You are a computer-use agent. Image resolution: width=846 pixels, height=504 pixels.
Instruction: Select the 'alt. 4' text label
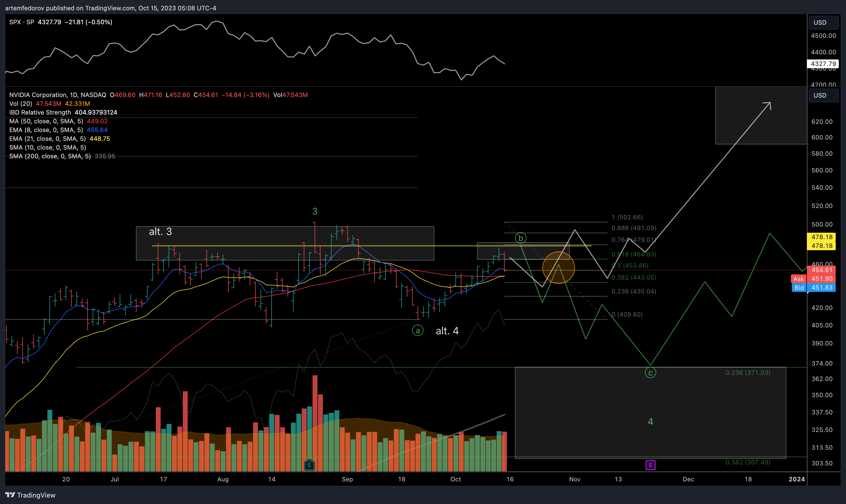click(447, 331)
